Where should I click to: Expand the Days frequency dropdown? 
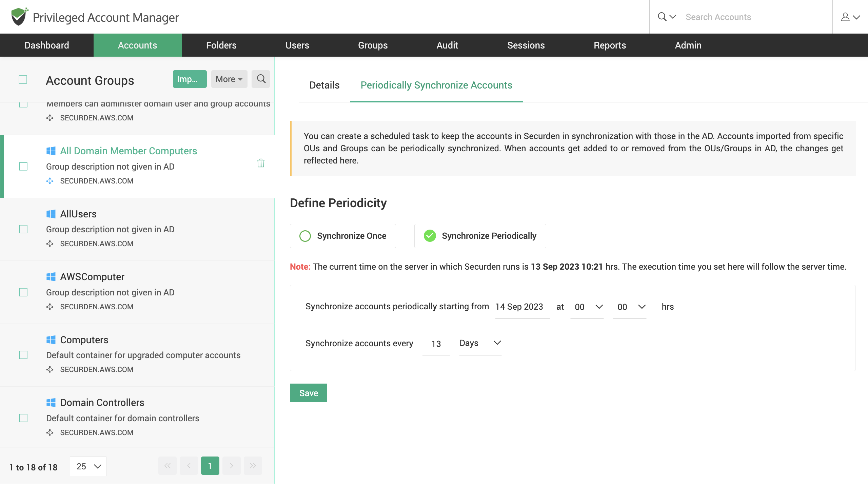[497, 343]
